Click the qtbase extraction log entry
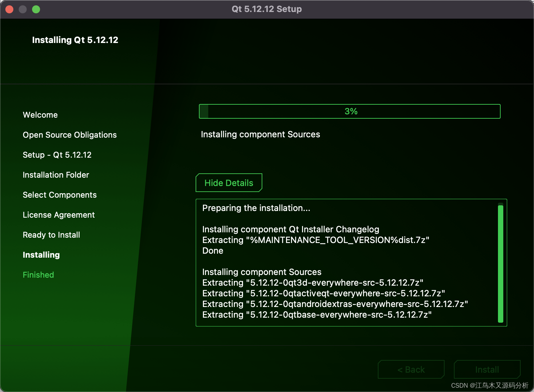534x392 pixels. point(316,314)
